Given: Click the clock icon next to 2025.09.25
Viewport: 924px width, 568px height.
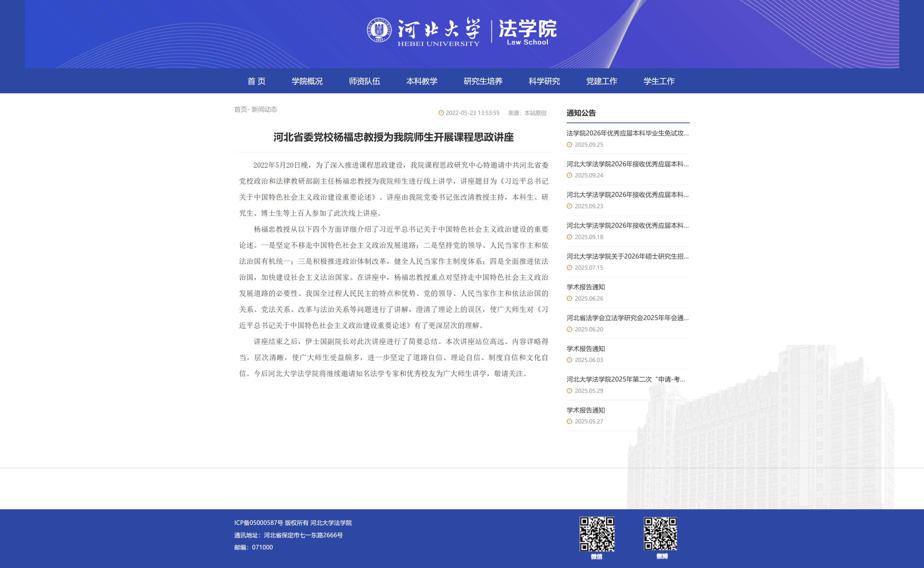Looking at the screenshot, I should 569,145.
